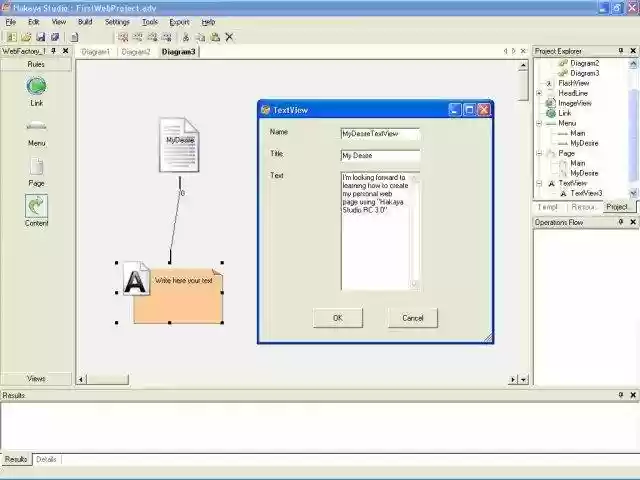Switch to the Details tab in Results
The height and width of the screenshot is (480, 640).
tap(46, 459)
